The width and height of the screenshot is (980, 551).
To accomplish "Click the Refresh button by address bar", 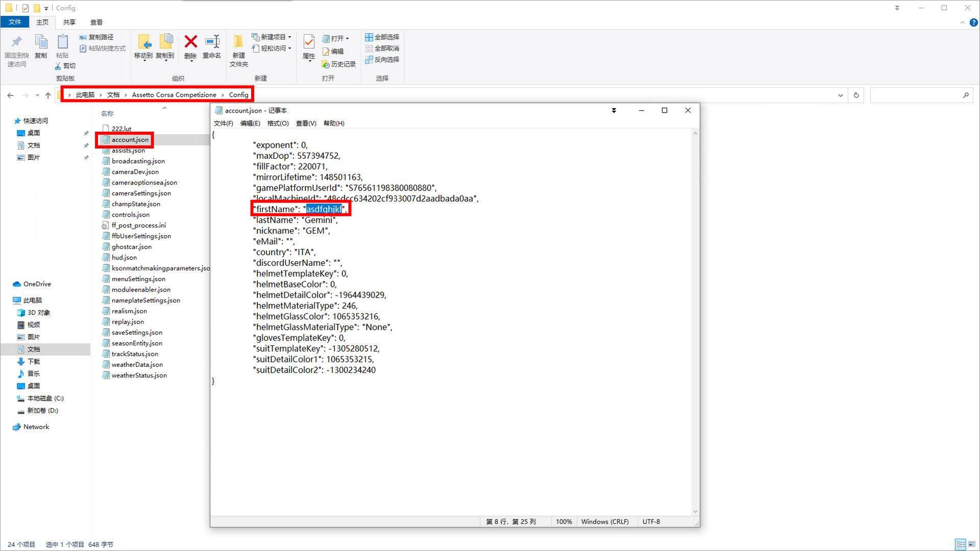I will point(856,95).
